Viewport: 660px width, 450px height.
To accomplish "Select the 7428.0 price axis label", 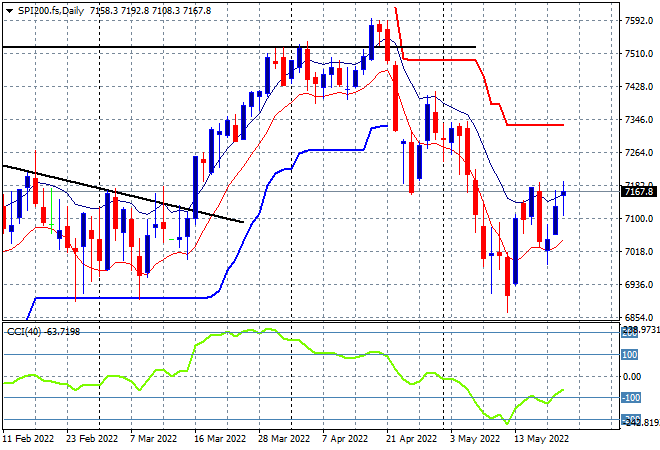I will (639, 87).
